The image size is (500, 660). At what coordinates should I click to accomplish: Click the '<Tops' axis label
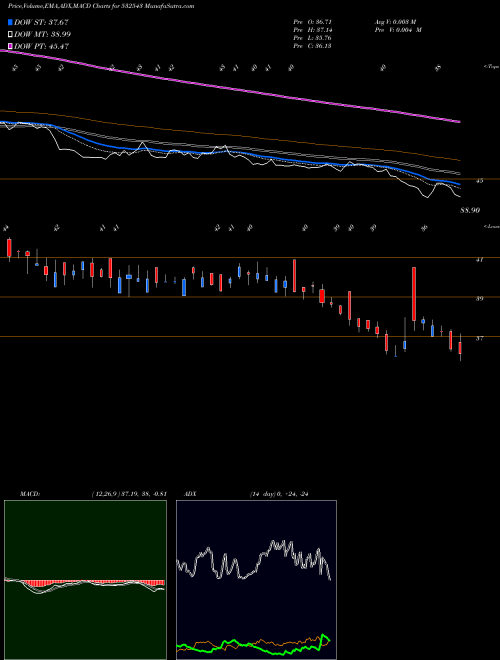491,67
